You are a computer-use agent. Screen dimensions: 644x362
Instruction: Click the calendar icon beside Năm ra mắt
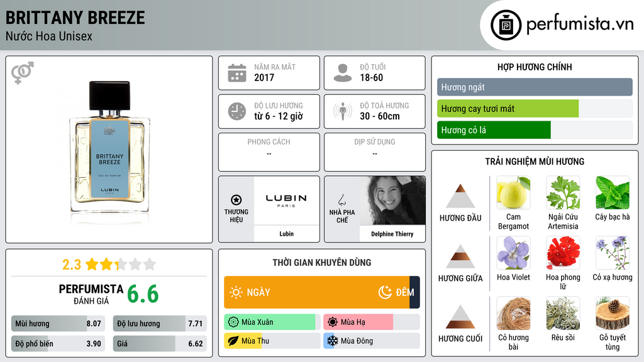click(237, 73)
